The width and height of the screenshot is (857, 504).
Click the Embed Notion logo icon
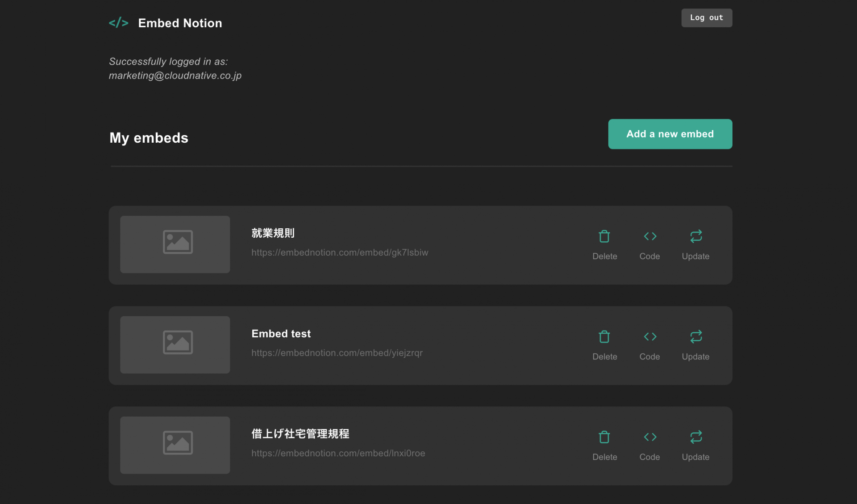click(118, 22)
